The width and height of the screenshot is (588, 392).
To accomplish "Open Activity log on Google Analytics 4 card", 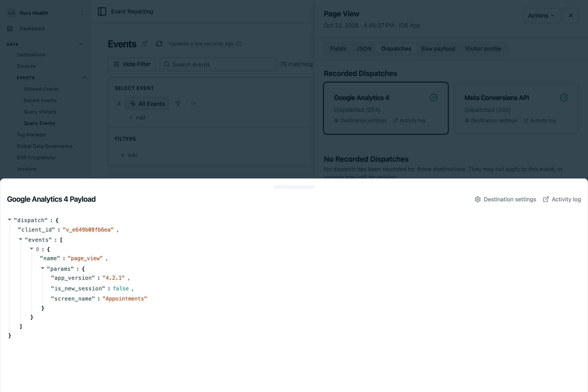I will 409,120.
